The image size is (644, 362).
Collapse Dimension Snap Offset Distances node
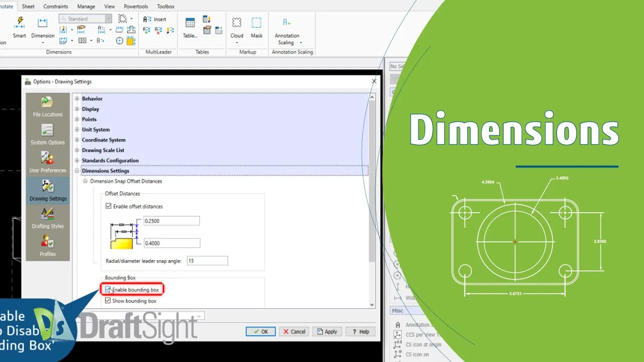[86, 181]
